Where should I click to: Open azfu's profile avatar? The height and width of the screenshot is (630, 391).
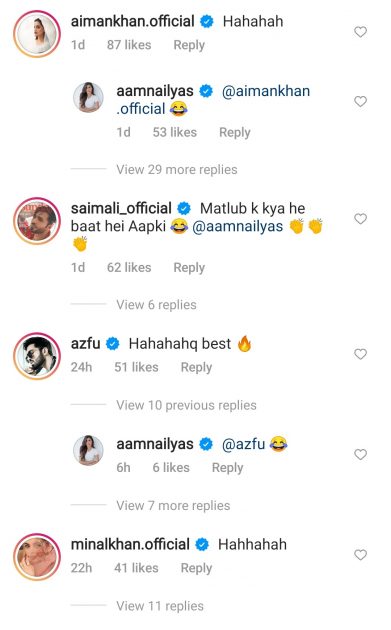tap(37, 356)
